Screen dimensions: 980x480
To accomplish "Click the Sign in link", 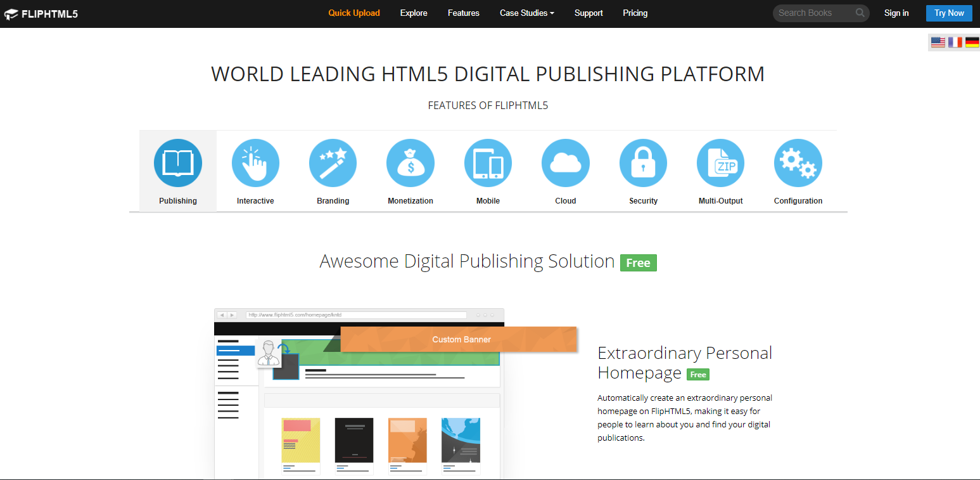I will 896,13.
